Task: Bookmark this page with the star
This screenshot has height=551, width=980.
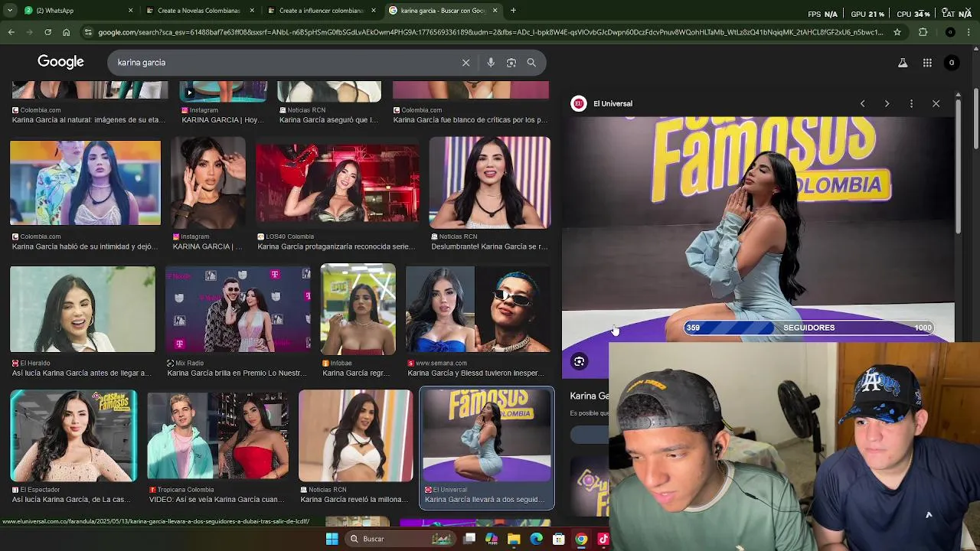Action: point(898,32)
